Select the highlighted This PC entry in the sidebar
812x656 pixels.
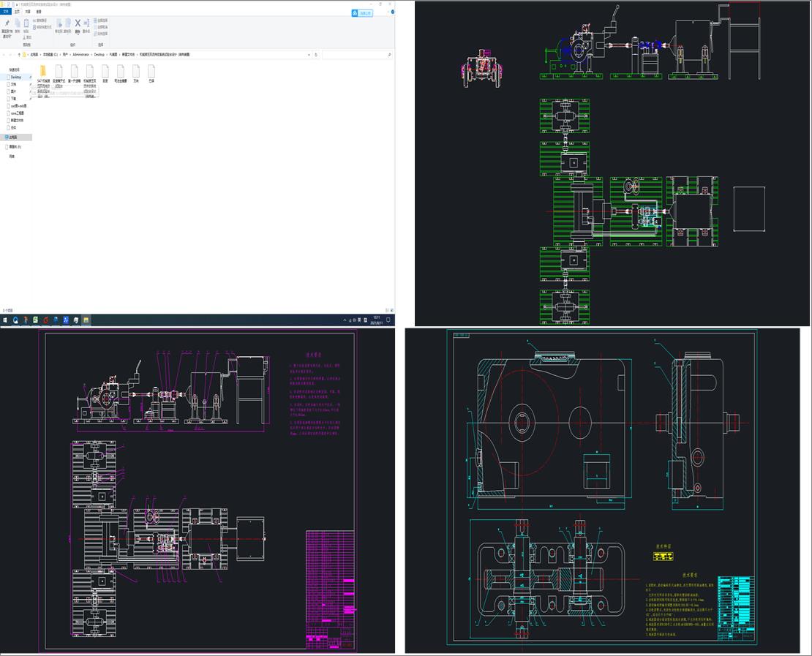pos(15,137)
